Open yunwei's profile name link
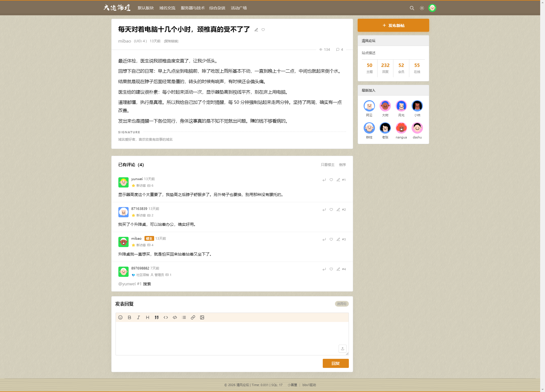The image size is (545, 392). click(137, 179)
